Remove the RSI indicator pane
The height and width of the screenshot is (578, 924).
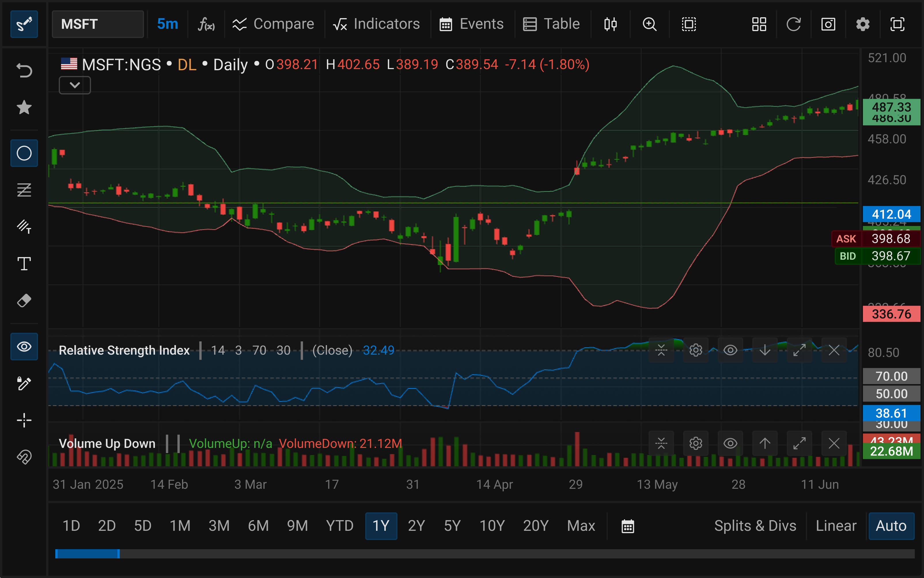(834, 350)
